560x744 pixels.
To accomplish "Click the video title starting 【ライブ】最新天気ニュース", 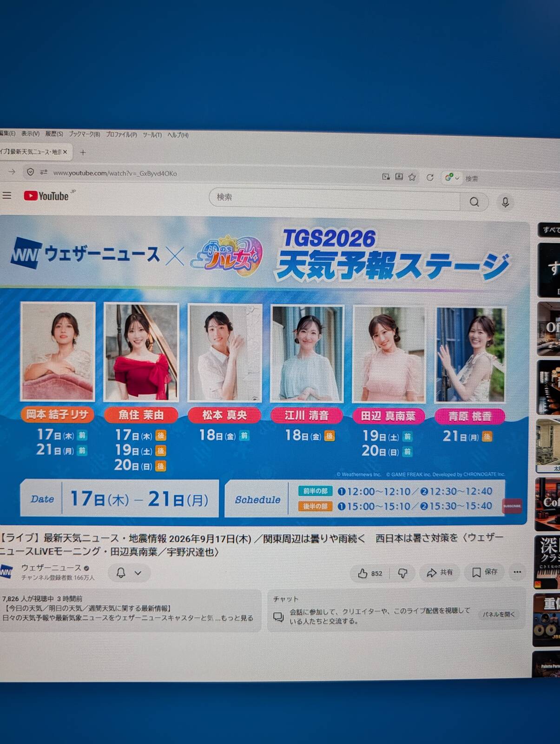I will (x=251, y=545).
